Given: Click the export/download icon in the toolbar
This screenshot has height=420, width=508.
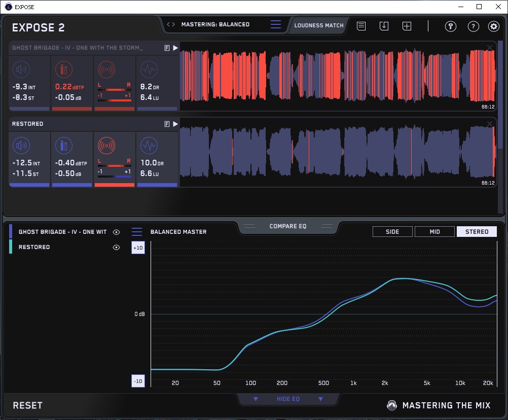Looking at the screenshot, I should (x=384, y=26).
